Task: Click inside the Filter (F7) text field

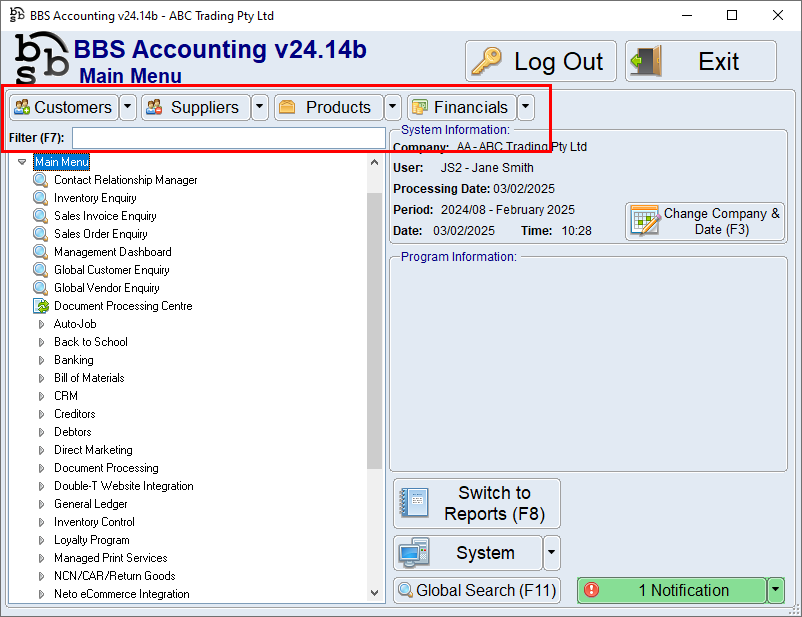Action: 228,137
